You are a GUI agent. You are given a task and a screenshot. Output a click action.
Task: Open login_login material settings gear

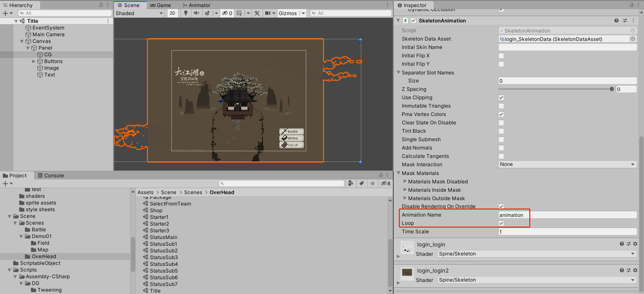[x=635, y=244]
